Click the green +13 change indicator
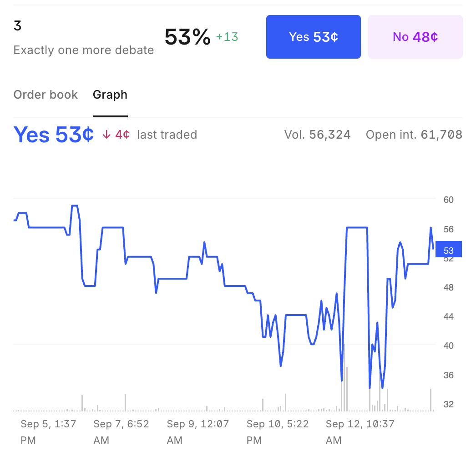 pos(227,37)
